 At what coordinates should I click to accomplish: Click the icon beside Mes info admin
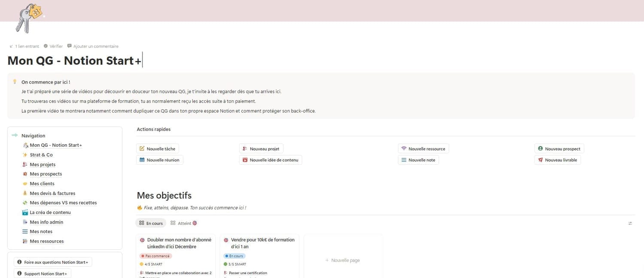[25, 222]
